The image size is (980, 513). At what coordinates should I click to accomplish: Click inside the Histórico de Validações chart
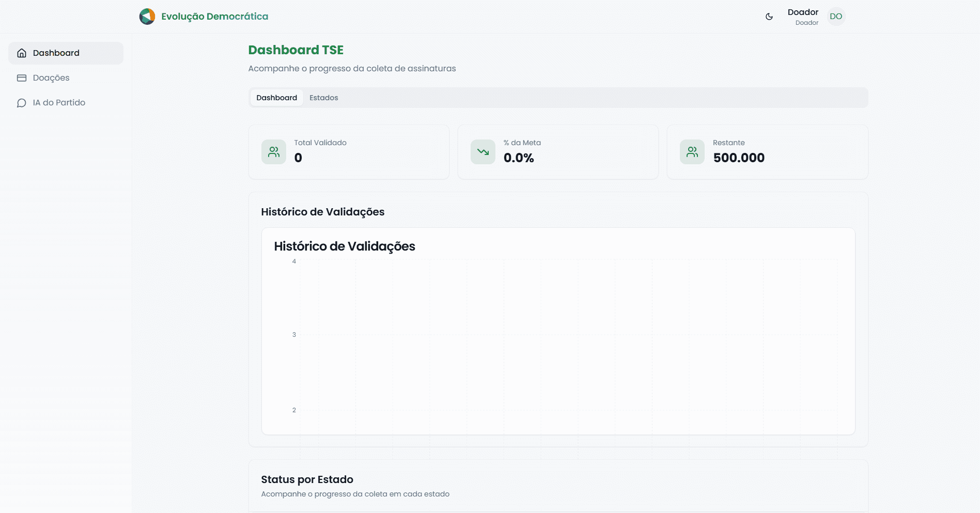pyautogui.click(x=568, y=346)
